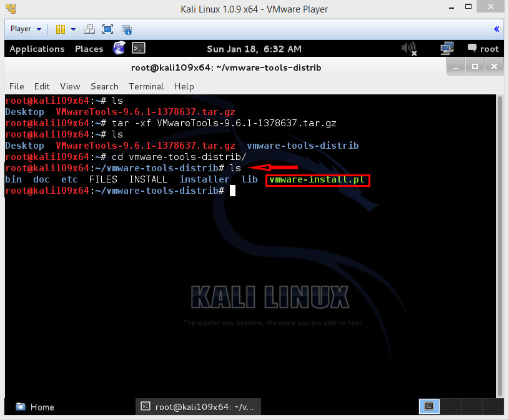The image size is (509, 420).
Task: Close the terminal window
Action: pyautogui.click(x=494, y=67)
